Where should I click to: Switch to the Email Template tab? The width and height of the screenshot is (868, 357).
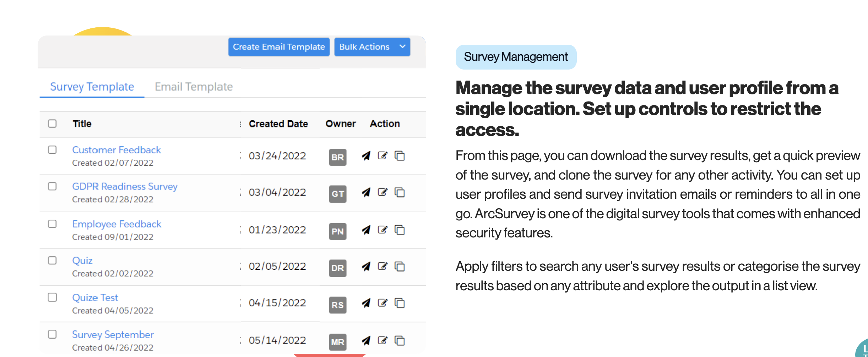coord(194,87)
